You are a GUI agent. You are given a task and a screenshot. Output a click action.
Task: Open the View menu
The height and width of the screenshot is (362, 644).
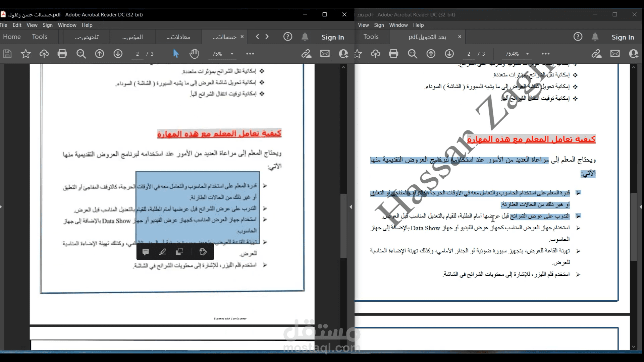coord(32,25)
